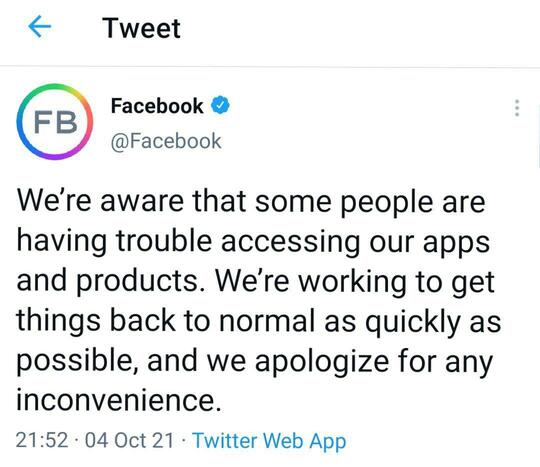
Task: Go back using the blue arrow
Action: pyautogui.click(x=40, y=26)
